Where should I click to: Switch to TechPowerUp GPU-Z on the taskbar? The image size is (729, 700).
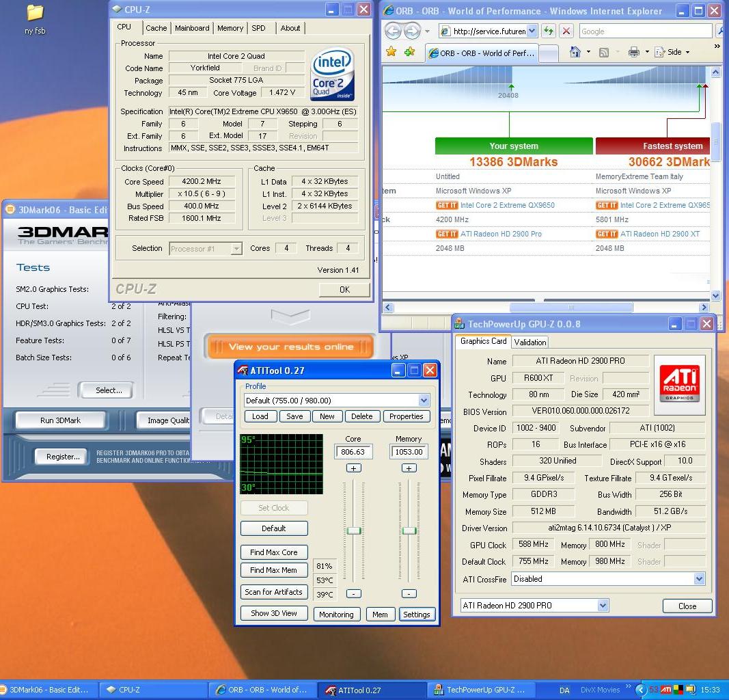(481, 690)
